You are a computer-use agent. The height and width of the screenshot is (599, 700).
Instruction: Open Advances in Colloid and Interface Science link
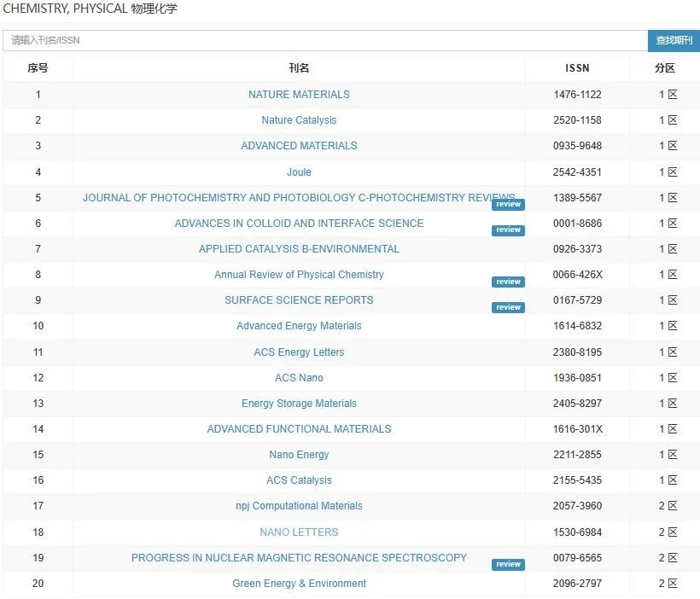click(299, 224)
